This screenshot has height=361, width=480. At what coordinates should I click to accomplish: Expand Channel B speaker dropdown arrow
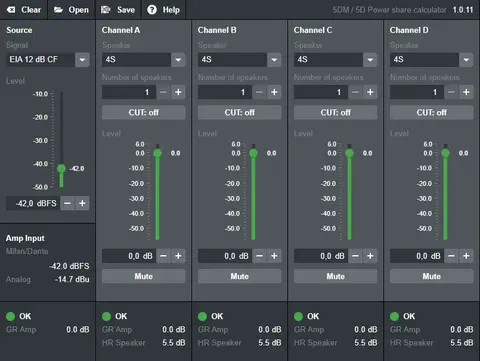click(x=274, y=60)
